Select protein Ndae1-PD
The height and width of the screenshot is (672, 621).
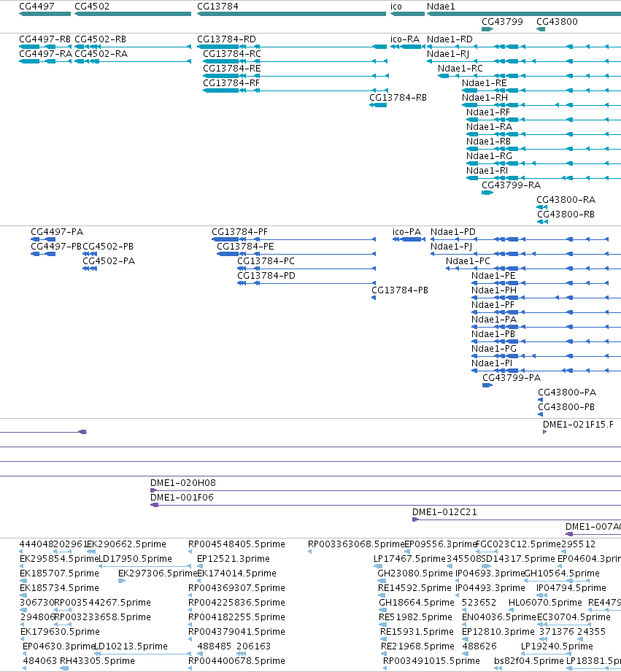pos(453,232)
